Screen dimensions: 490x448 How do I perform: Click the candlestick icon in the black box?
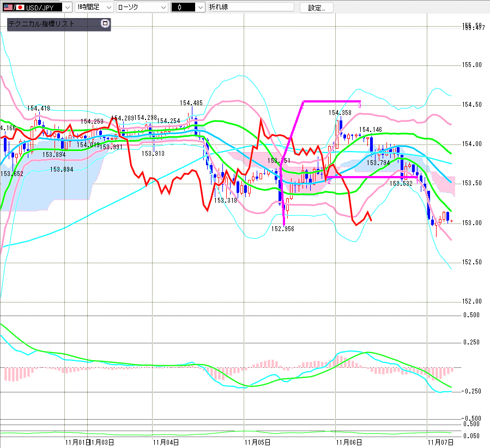[179, 7]
